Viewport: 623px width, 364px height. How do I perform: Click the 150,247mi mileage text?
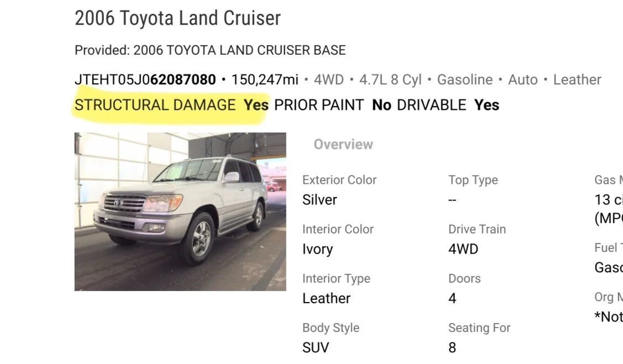coord(265,80)
